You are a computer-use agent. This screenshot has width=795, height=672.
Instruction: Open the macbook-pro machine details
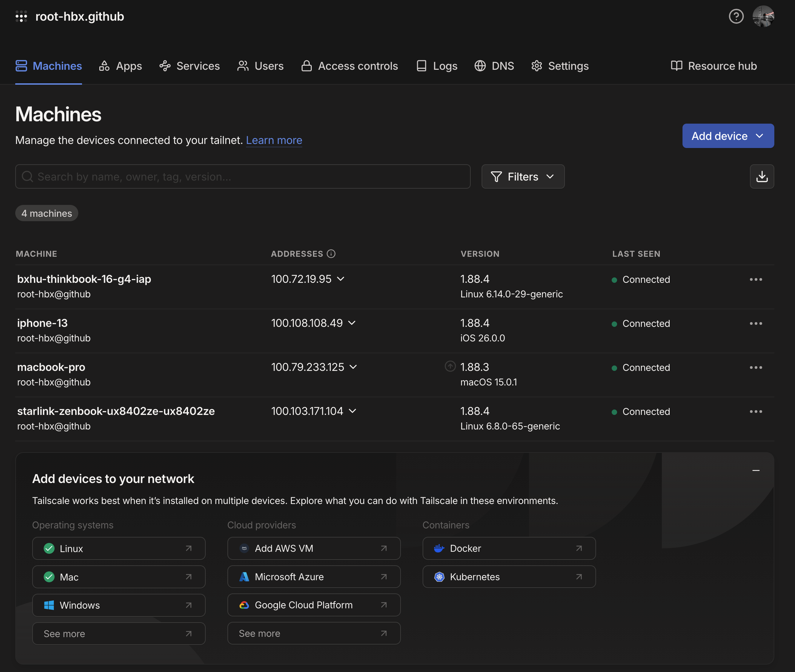tap(51, 367)
